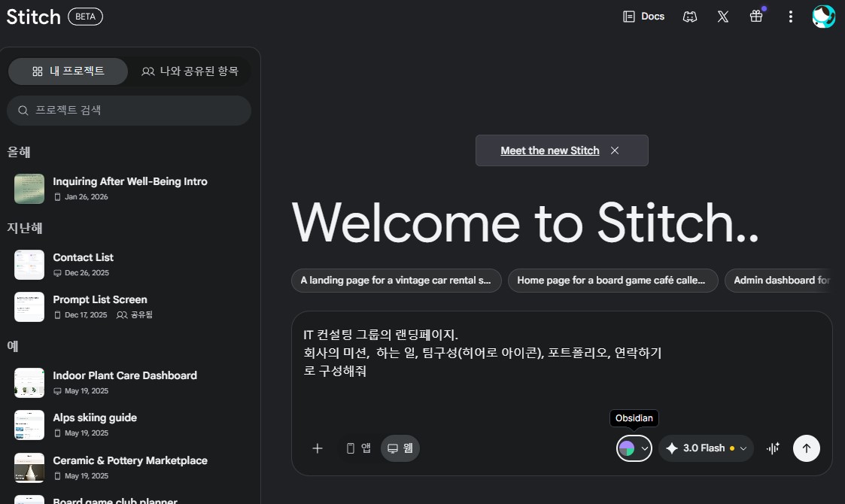Open Ceramic & Pottery Marketplace example
The width and height of the screenshot is (845, 504).
point(130,467)
